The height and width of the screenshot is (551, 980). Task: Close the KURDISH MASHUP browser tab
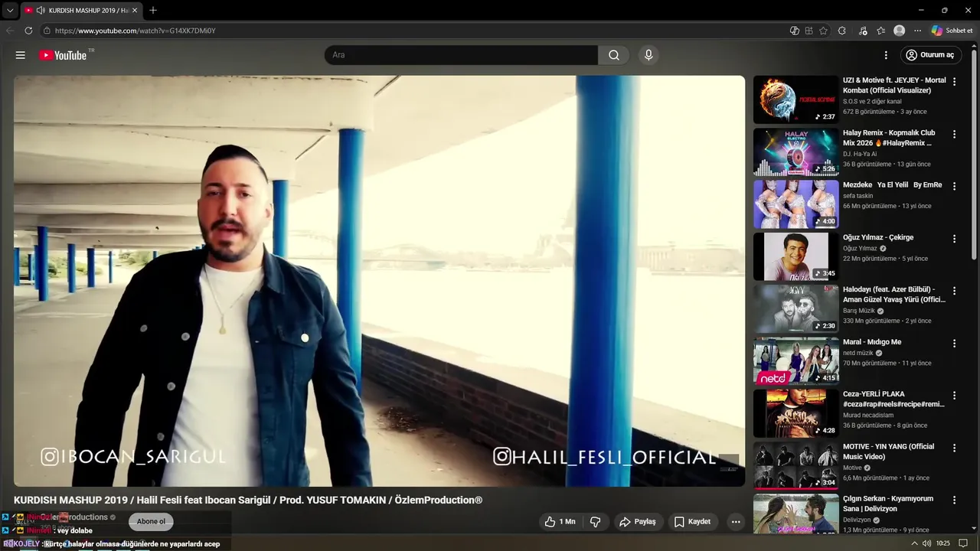point(135,11)
